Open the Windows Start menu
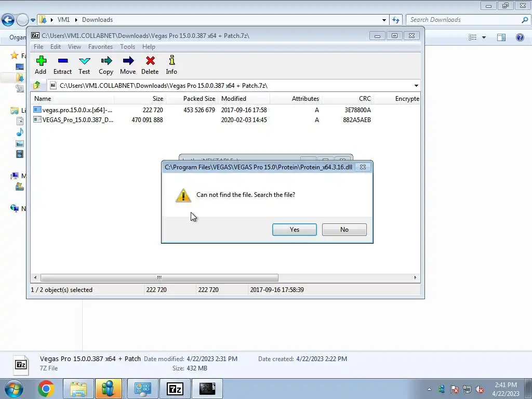This screenshot has height=399, width=532. [14, 389]
